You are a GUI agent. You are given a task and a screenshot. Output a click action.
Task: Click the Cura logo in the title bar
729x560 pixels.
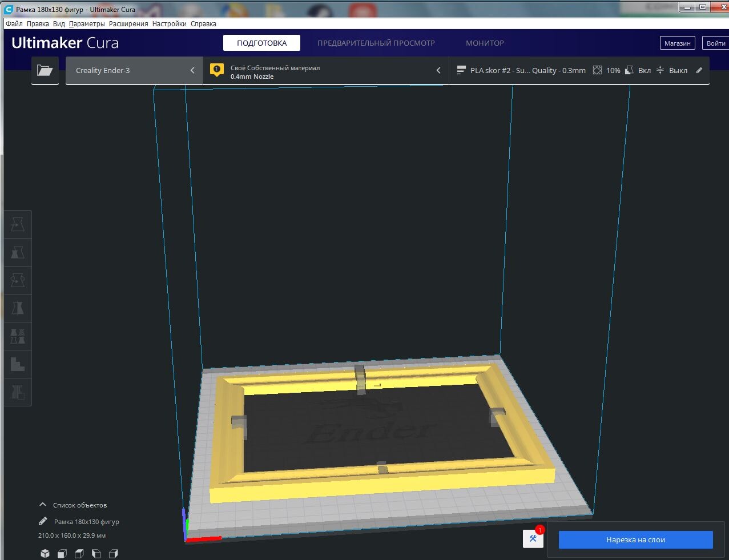[x=9, y=9]
